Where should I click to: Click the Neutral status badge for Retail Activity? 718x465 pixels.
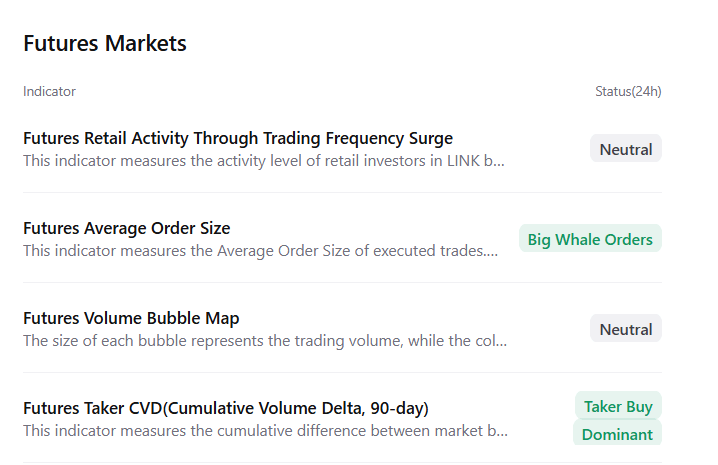tap(626, 149)
